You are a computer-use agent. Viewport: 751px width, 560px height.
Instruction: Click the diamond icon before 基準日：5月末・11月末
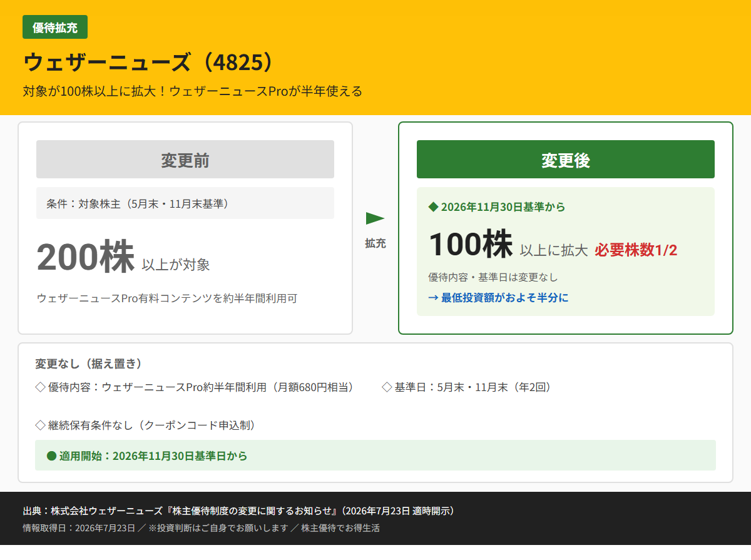tap(387, 387)
